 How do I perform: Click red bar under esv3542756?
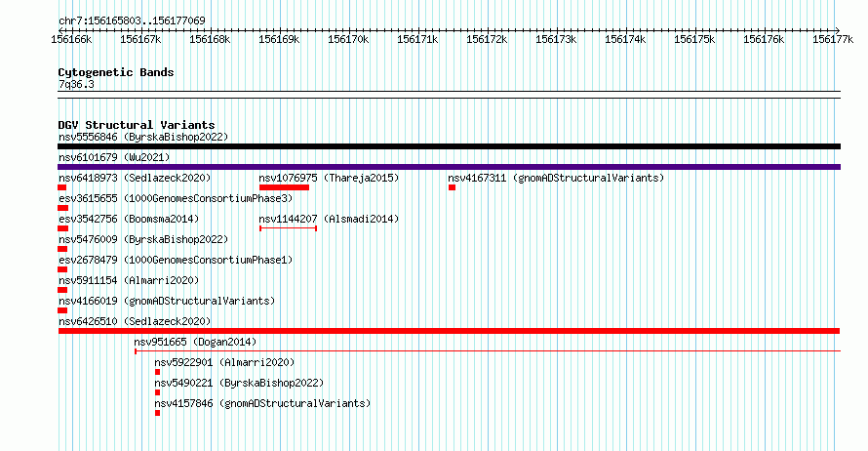pyautogui.click(x=63, y=228)
